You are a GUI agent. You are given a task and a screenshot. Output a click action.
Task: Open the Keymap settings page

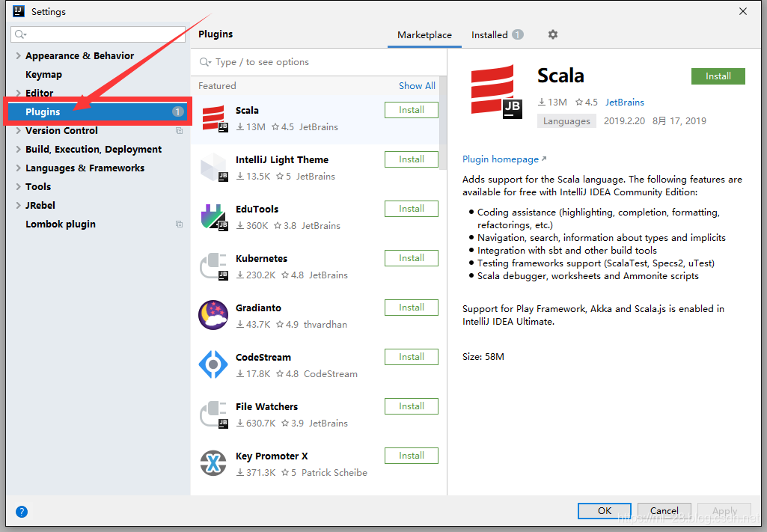click(43, 74)
